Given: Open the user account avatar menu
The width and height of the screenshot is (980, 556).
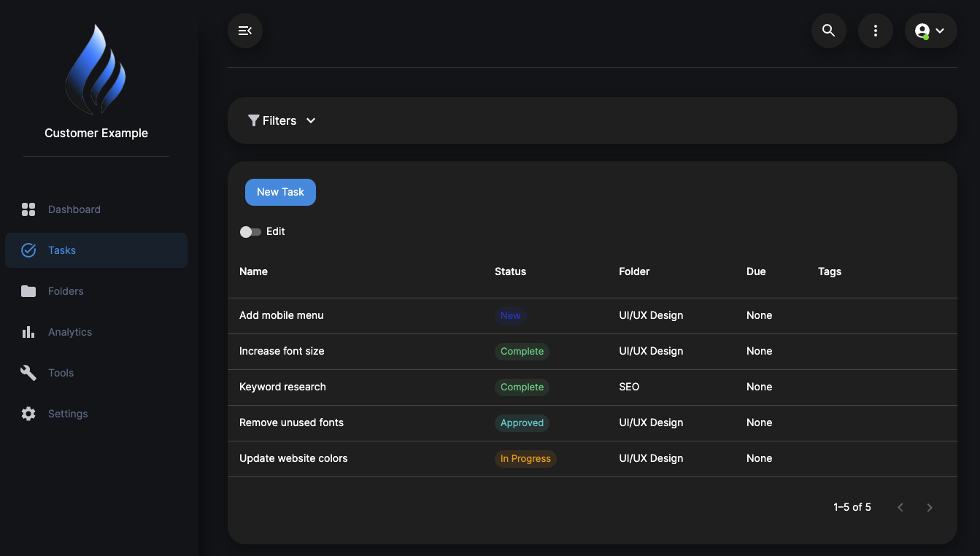Looking at the screenshot, I should (931, 31).
